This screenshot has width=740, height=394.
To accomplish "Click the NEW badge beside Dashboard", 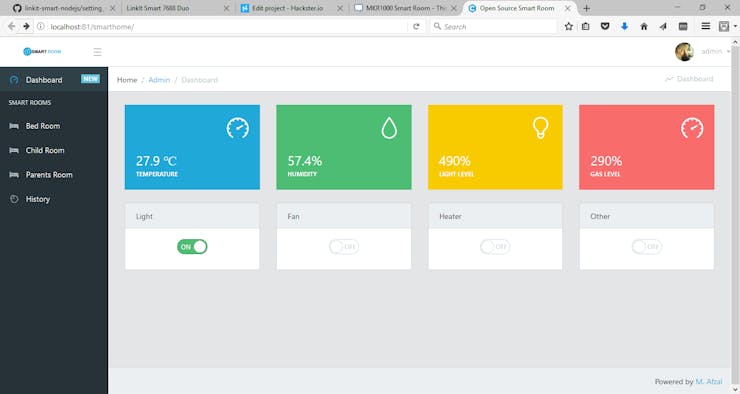I will click(90, 79).
